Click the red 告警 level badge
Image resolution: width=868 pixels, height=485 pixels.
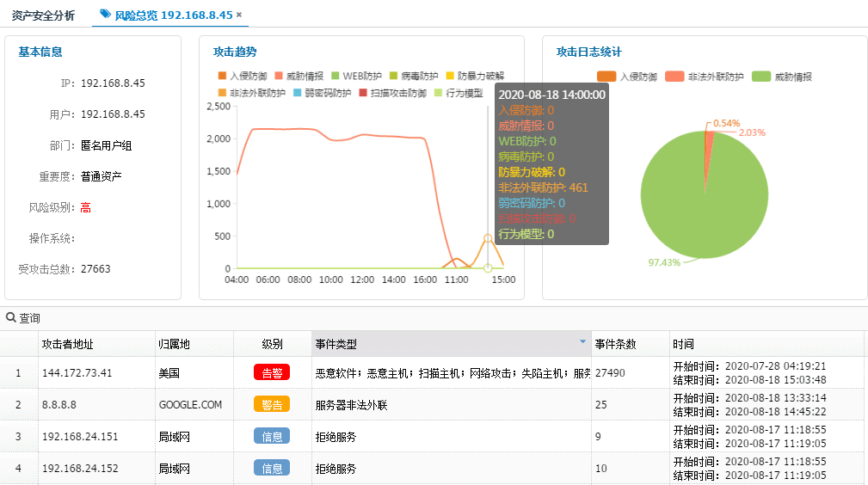click(x=271, y=372)
